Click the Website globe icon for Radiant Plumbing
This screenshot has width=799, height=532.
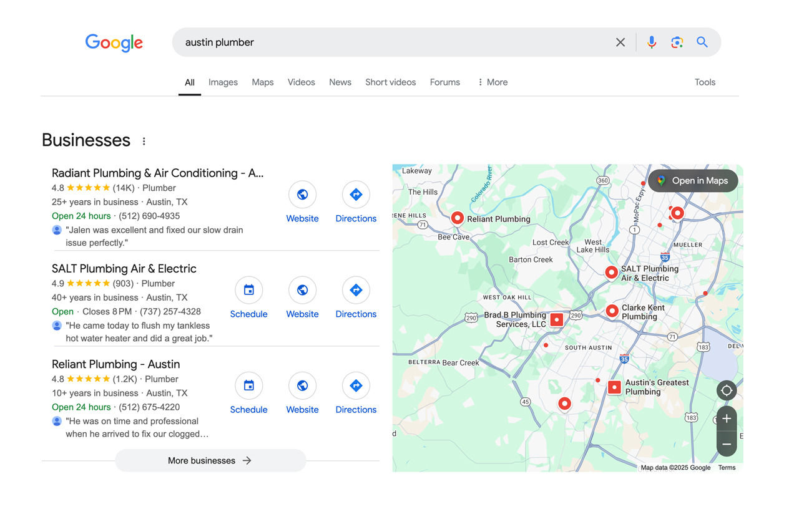click(x=302, y=195)
